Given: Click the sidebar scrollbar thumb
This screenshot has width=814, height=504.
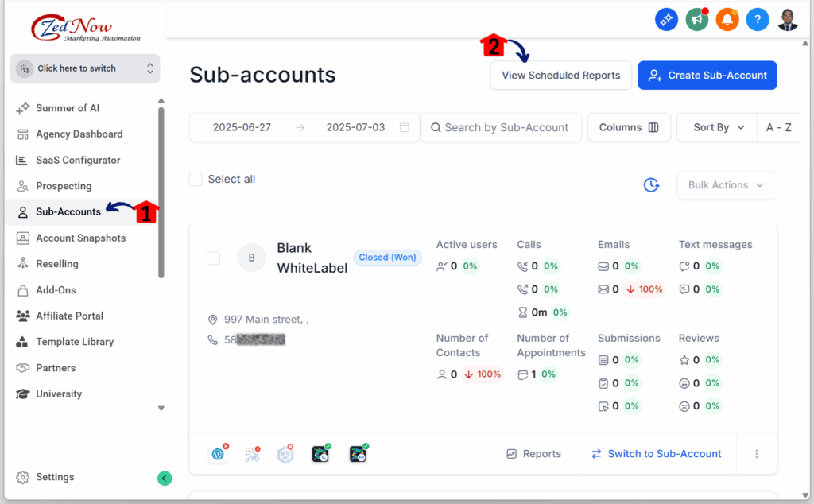Looking at the screenshot, I should point(161,192).
